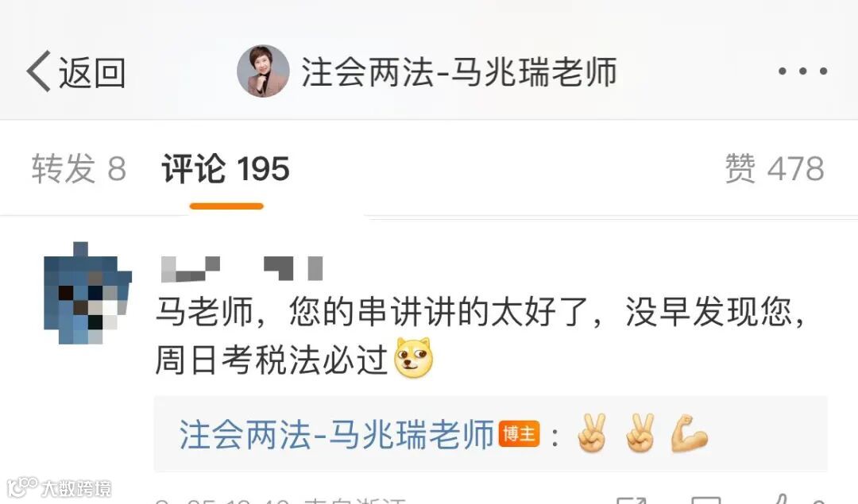Click the 大数跨境 watermark logo

coord(59,487)
